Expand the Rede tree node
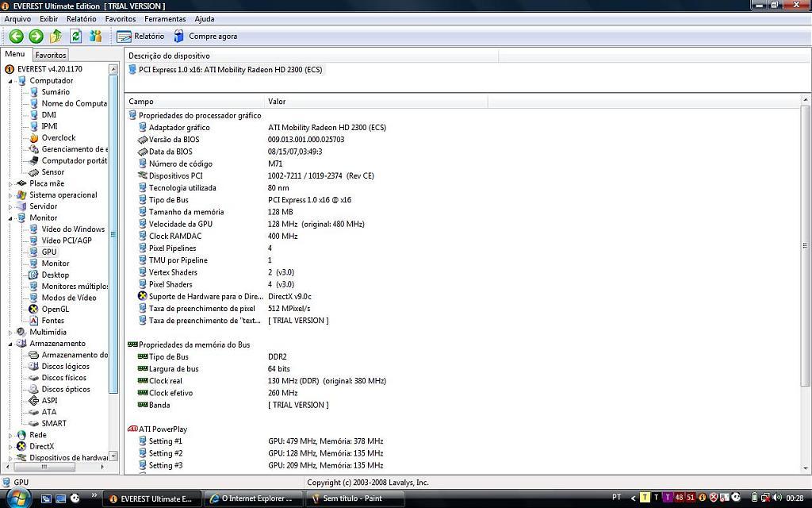 (10, 435)
